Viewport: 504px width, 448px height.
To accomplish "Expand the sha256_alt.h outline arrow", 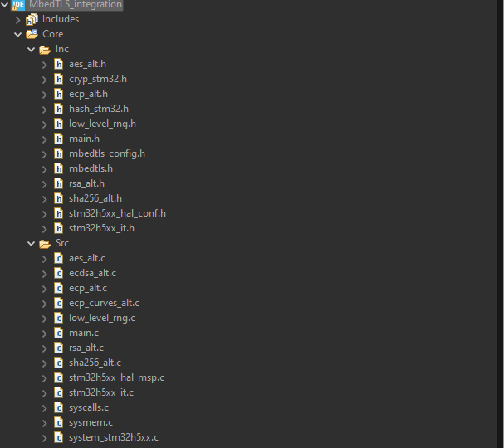I will pyautogui.click(x=44, y=199).
